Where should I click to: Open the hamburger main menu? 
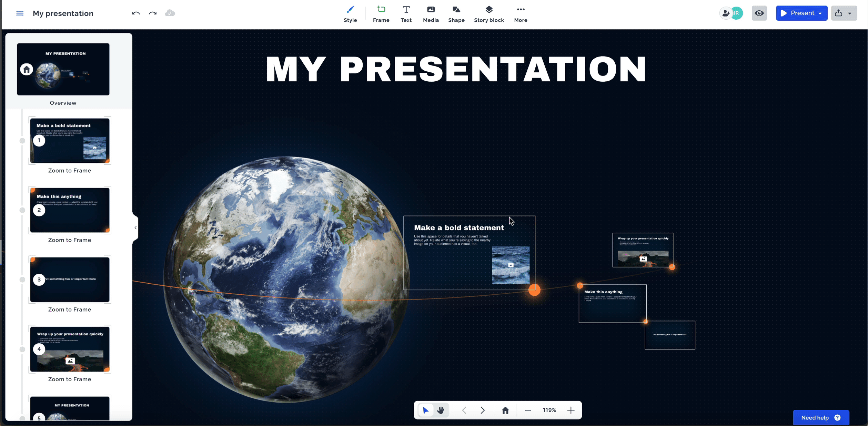tap(20, 13)
